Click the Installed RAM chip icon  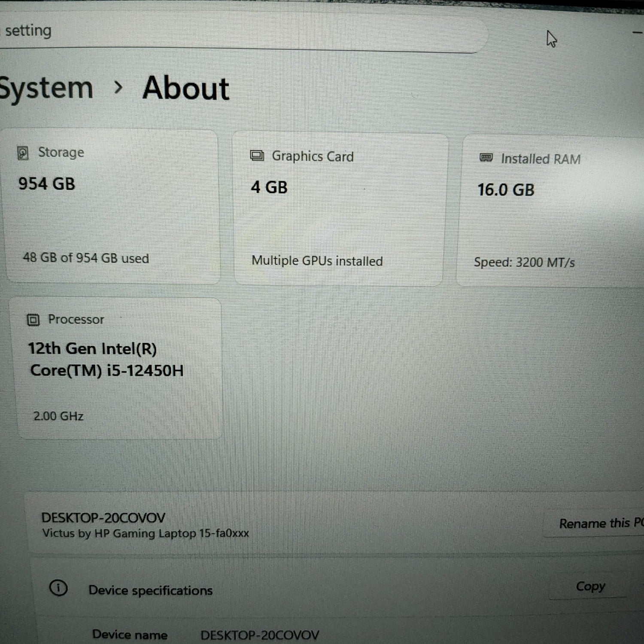click(486, 158)
